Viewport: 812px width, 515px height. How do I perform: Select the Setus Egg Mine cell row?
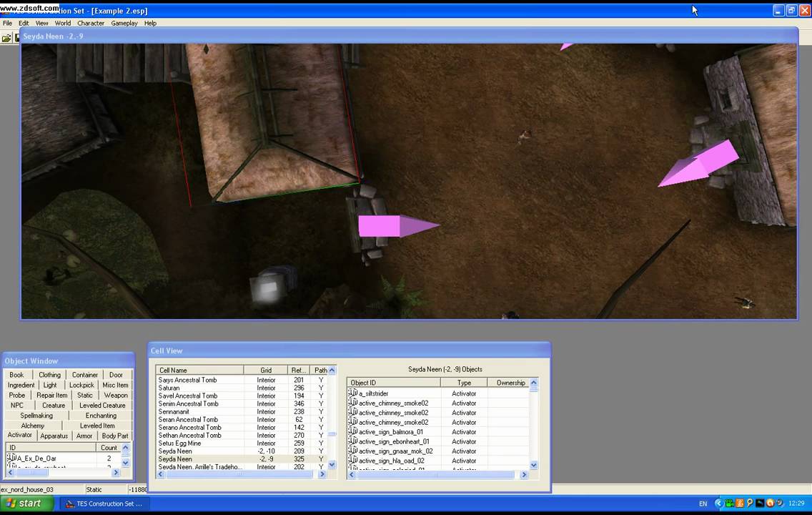tap(242, 443)
